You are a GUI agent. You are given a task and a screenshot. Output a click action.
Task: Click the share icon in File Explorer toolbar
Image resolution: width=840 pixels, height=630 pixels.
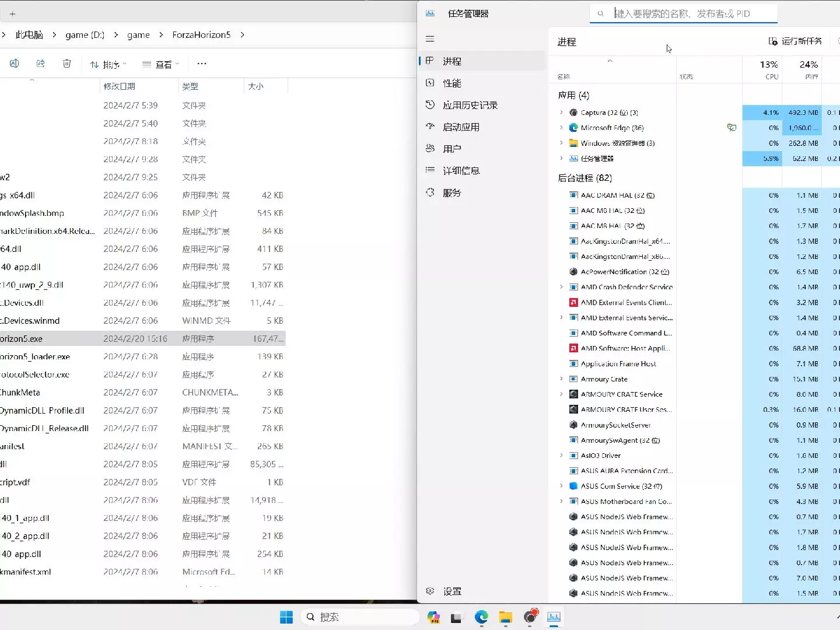[40, 64]
